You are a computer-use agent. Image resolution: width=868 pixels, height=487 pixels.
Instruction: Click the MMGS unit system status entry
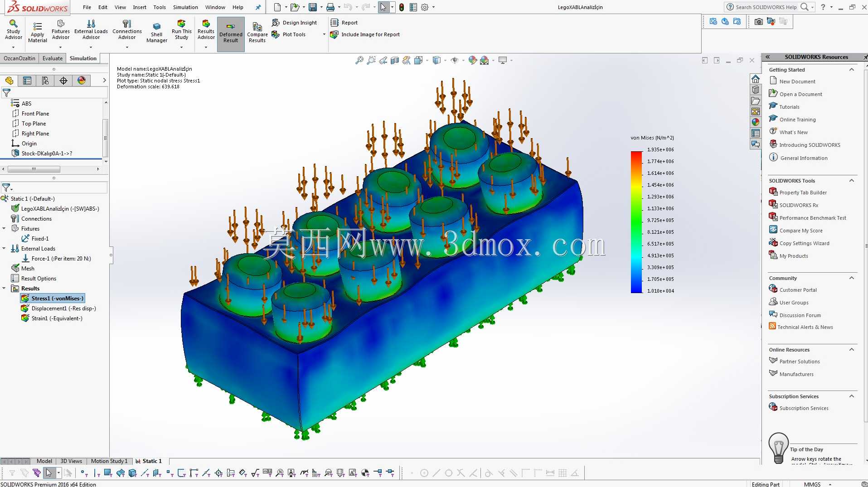click(812, 484)
